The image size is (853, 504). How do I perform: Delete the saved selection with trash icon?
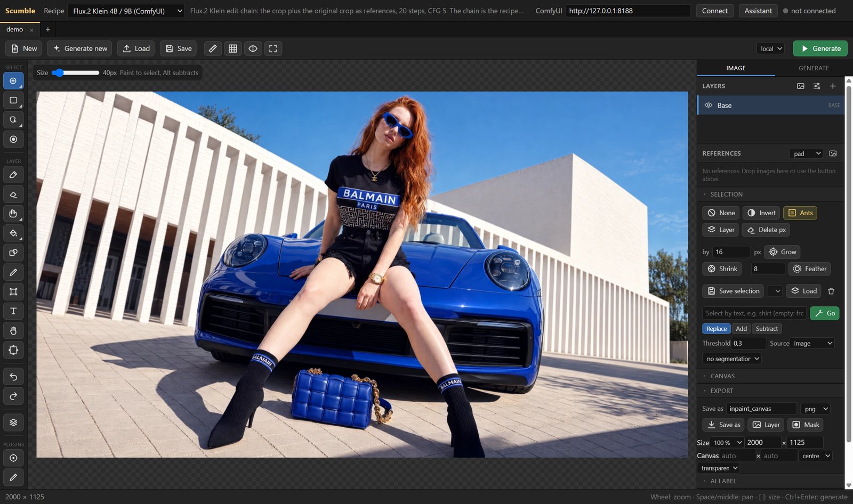coord(831,291)
